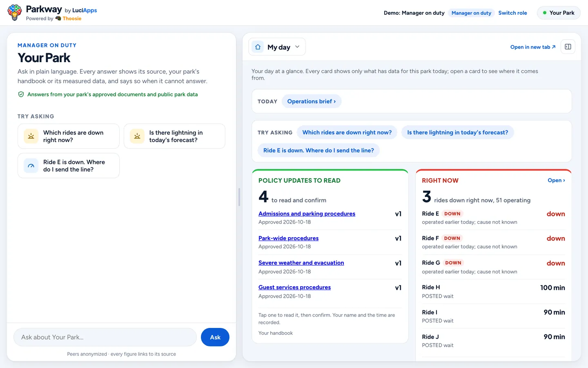
Task: Select the 'Is there lightning in today's forecast?' card
Action: point(174,136)
